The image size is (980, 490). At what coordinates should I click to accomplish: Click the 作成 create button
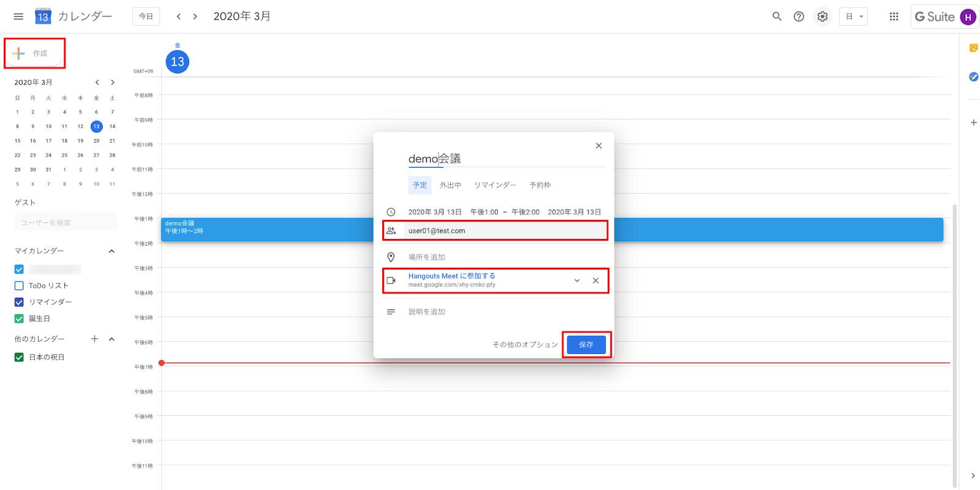tap(35, 53)
